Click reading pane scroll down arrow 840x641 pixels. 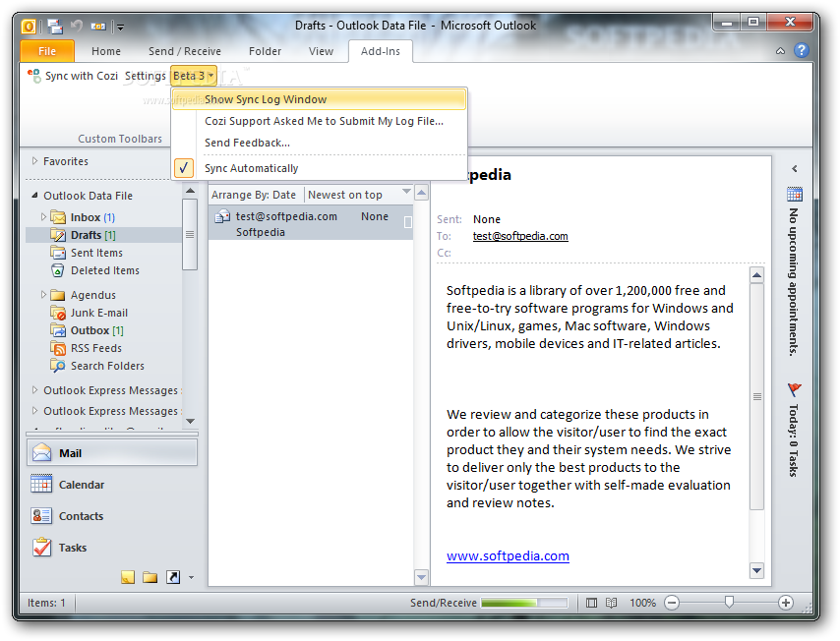tap(756, 570)
